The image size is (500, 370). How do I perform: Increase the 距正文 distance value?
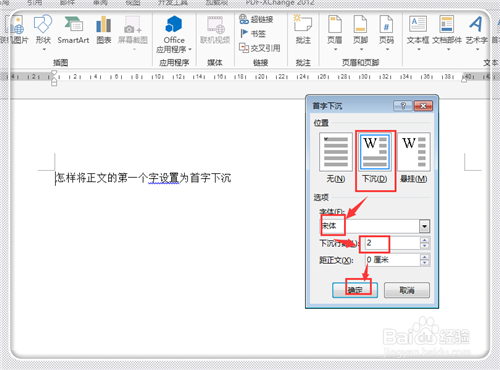tap(425, 257)
